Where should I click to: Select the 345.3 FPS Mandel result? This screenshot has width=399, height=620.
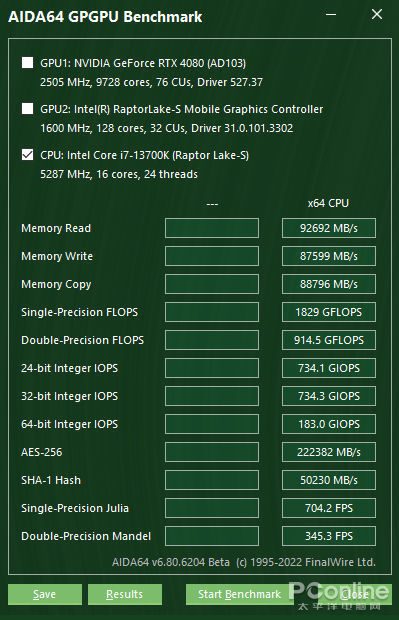coord(329,536)
